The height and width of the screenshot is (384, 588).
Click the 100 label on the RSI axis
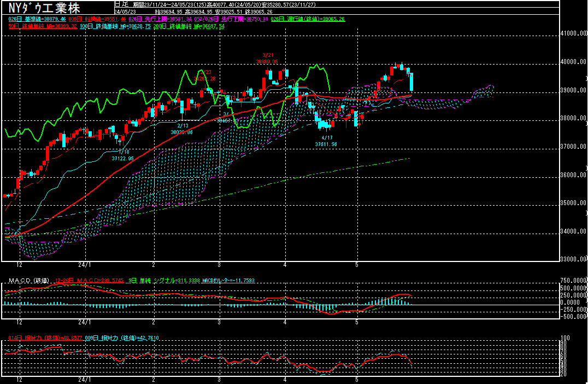pyautogui.click(x=565, y=338)
